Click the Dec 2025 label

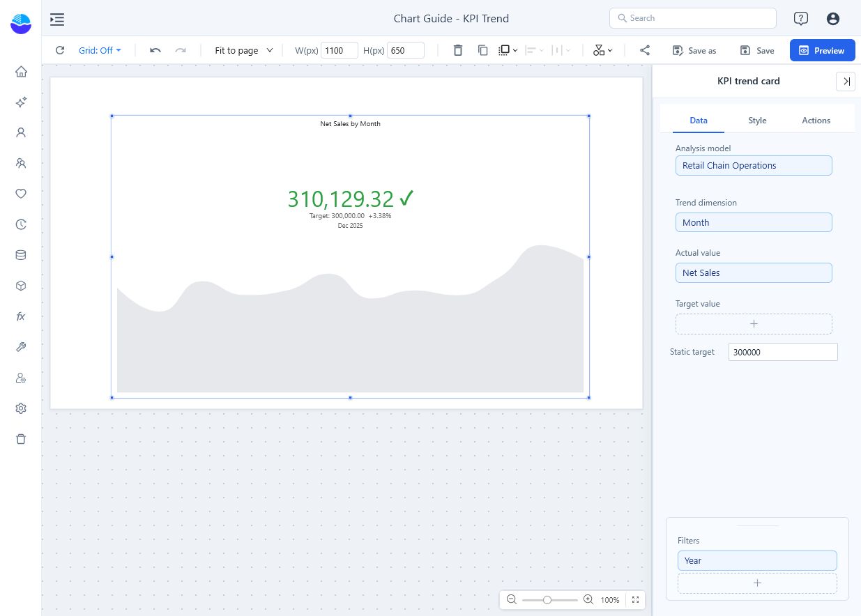pos(350,226)
